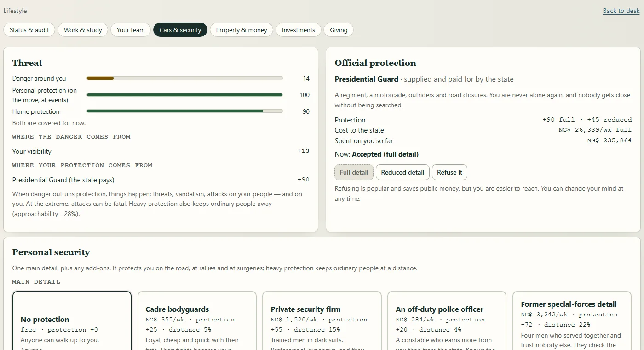Click the +90 full · +45 reduced value

pyautogui.click(x=587, y=120)
